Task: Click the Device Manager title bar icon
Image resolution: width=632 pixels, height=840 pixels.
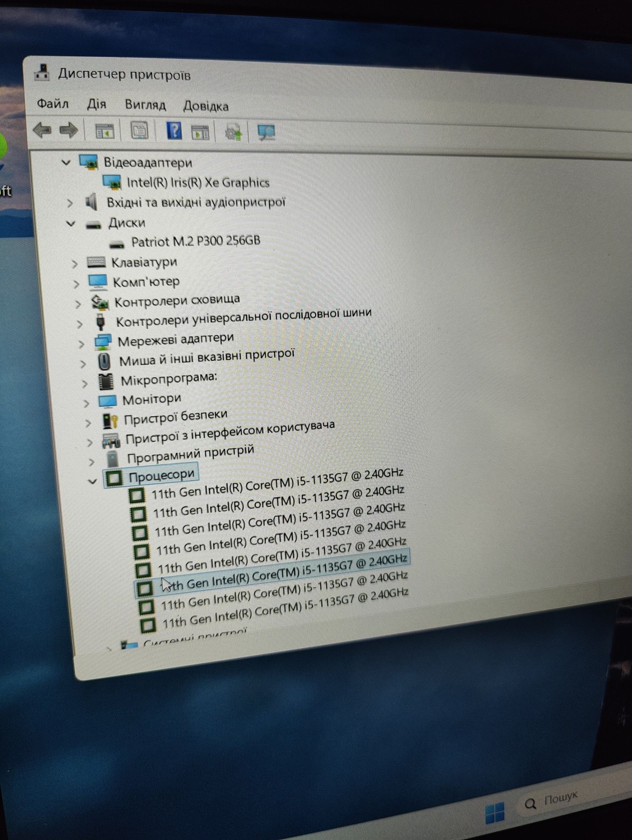Action: 41,73
